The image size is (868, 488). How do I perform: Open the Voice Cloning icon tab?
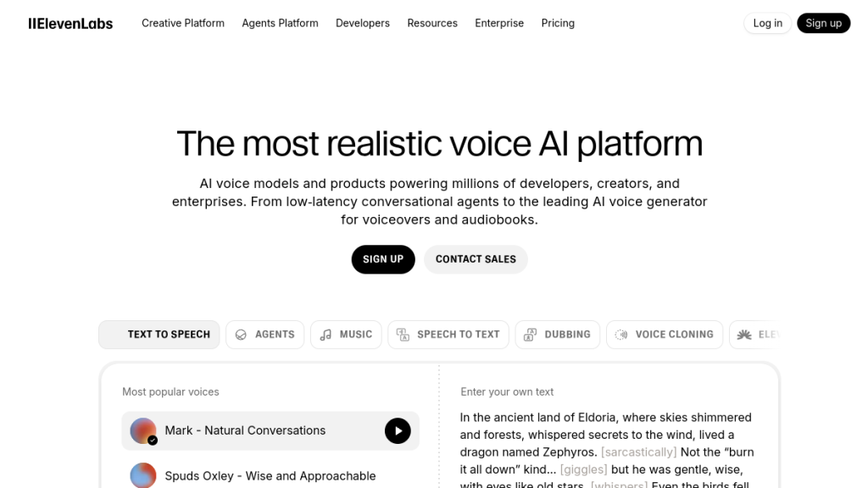tap(665, 335)
